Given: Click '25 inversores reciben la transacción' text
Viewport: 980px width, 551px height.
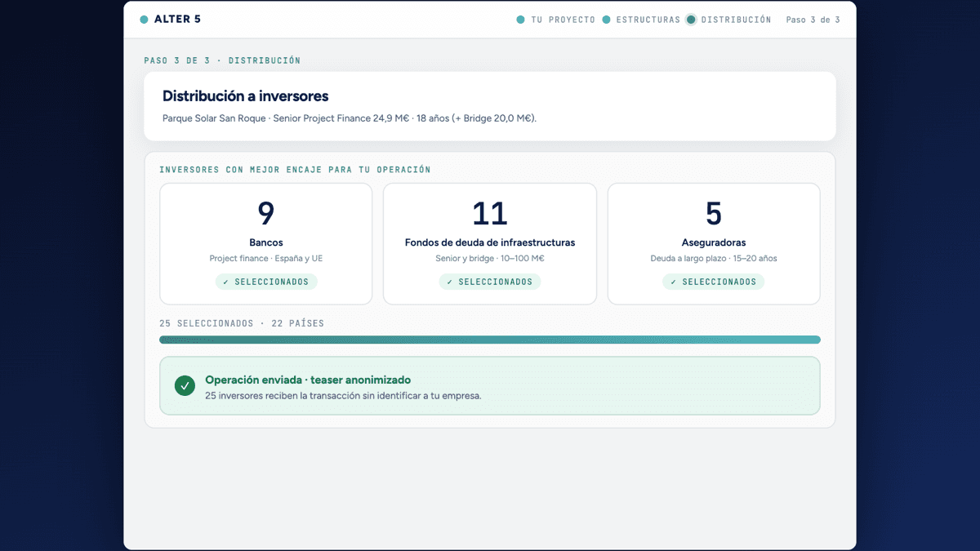Looking at the screenshot, I should [344, 396].
